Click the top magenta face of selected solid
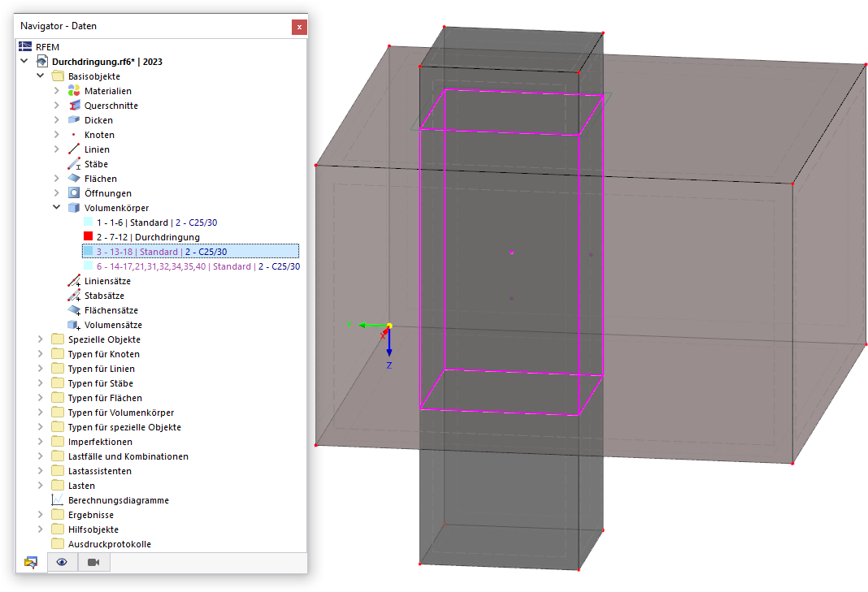The height and width of the screenshot is (592, 868). (x=511, y=112)
